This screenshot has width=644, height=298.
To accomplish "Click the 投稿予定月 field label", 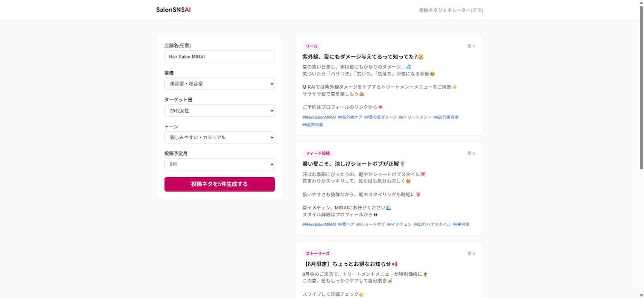I will [x=176, y=153].
